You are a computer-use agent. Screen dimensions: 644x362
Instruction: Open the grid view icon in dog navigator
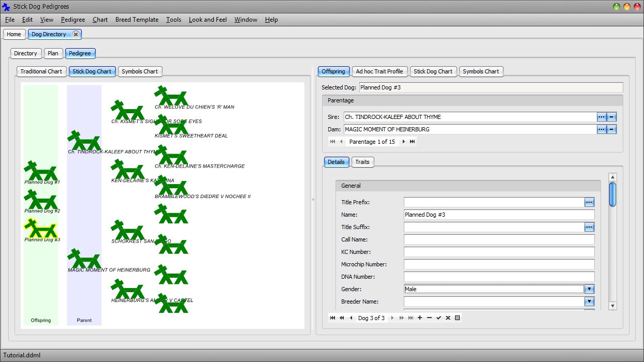point(457,318)
